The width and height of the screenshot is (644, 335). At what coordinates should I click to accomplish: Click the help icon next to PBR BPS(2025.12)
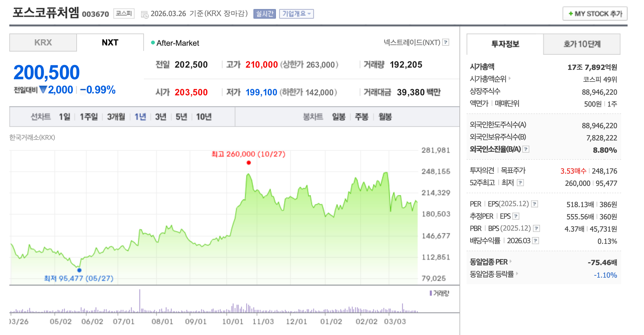536,228
